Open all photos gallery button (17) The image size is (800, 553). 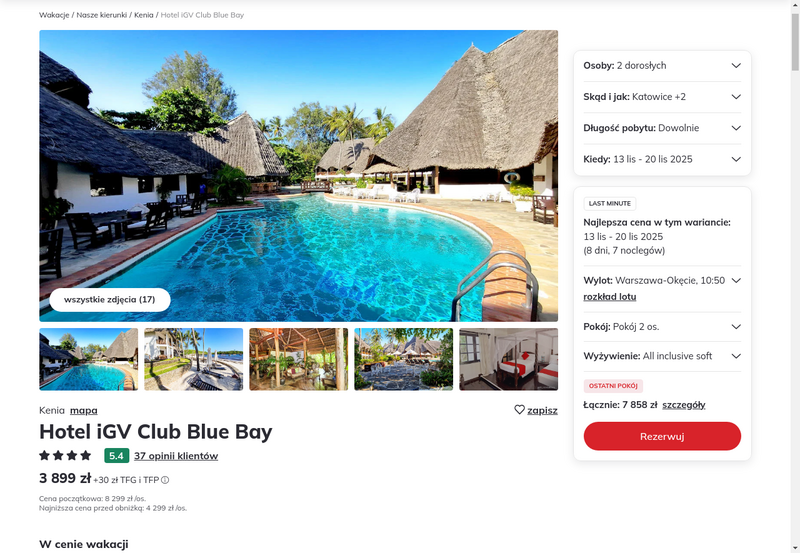coord(110,299)
